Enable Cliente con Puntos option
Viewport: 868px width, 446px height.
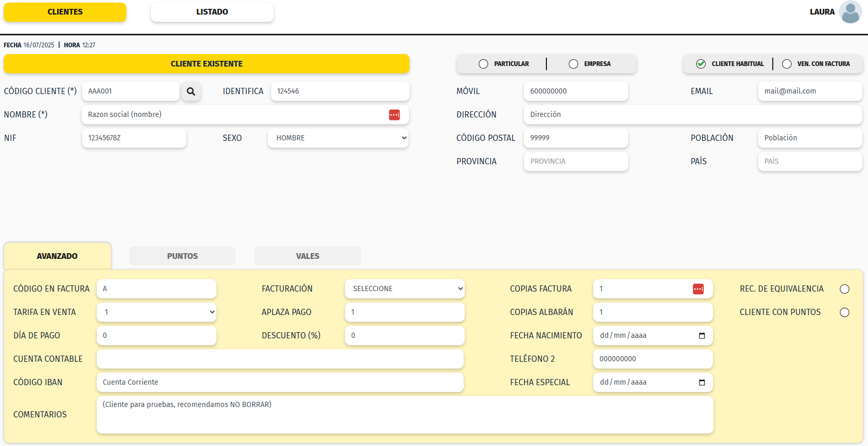(844, 312)
